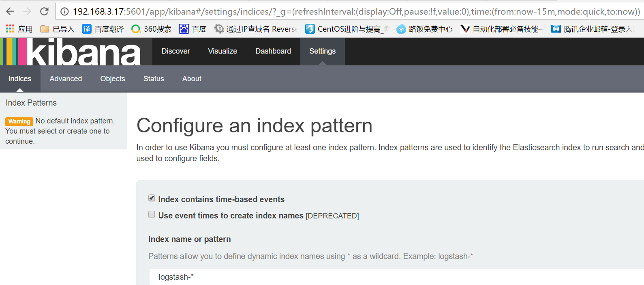The image size is (644, 285).
Task: Open the Visualize tab
Action: 223,51
